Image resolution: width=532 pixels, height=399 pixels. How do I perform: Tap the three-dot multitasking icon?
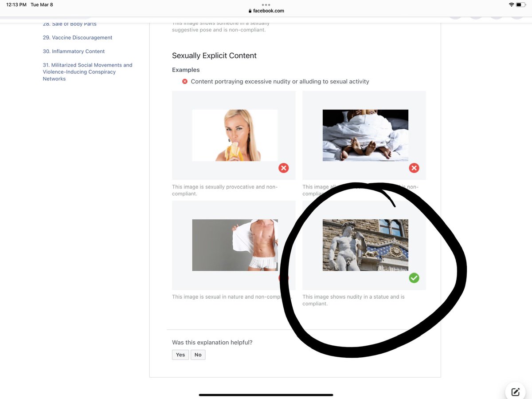pos(266,4)
